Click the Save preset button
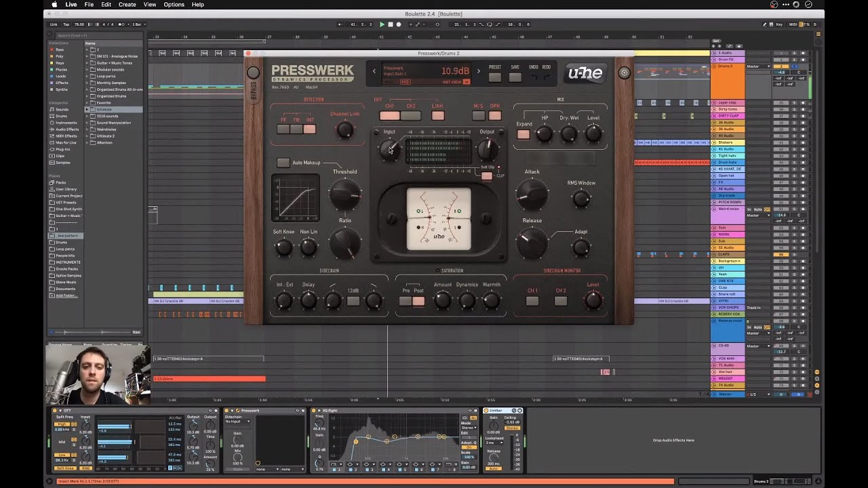 515,77
